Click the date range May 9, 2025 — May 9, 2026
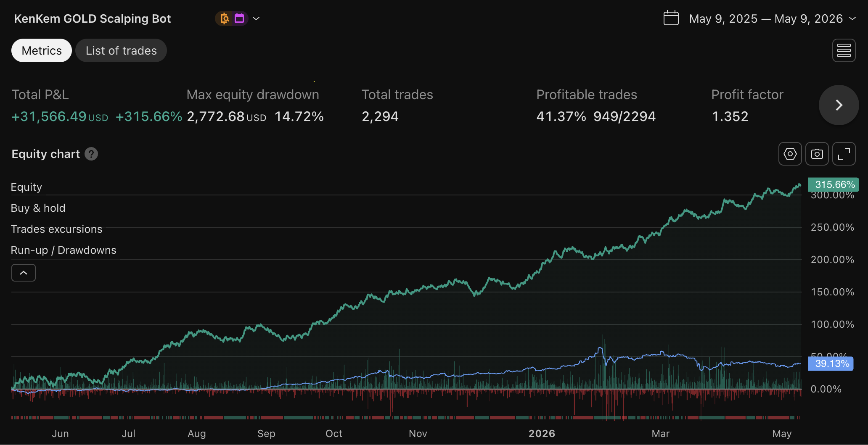The height and width of the screenshot is (445, 868). click(x=766, y=18)
